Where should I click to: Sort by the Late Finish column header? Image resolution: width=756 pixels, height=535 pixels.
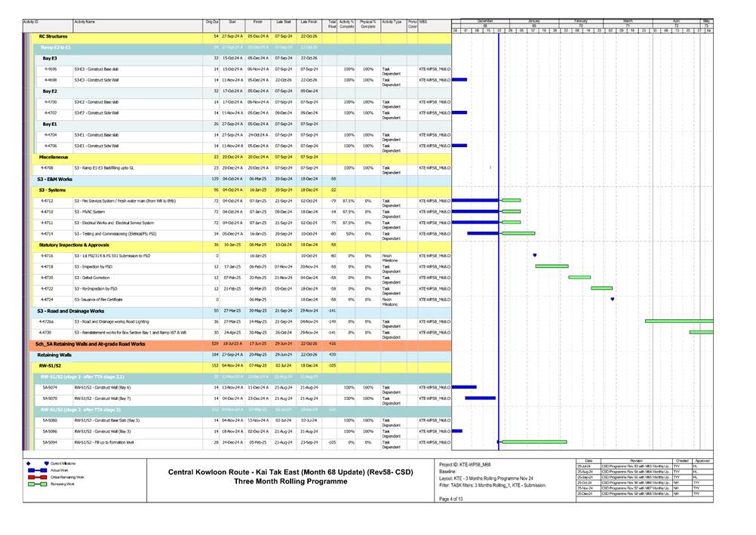pos(308,23)
